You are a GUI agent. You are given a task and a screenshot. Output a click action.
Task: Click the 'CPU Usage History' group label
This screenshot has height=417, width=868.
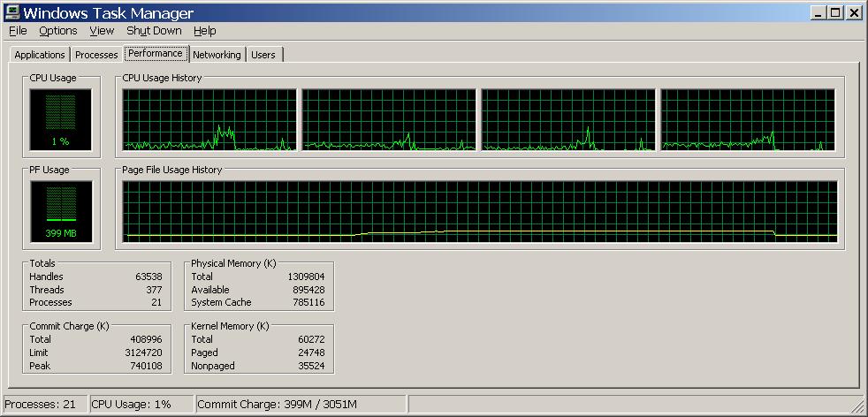coord(162,78)
